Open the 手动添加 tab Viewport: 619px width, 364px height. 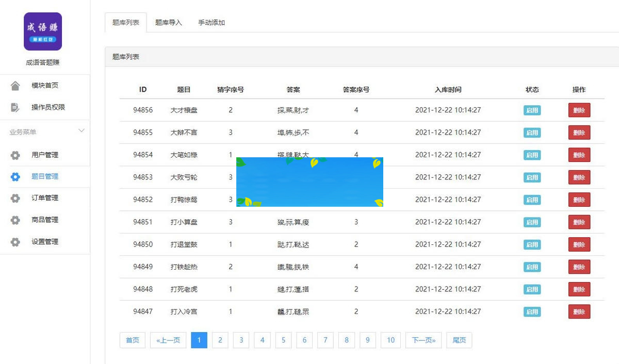click(211, 22)
